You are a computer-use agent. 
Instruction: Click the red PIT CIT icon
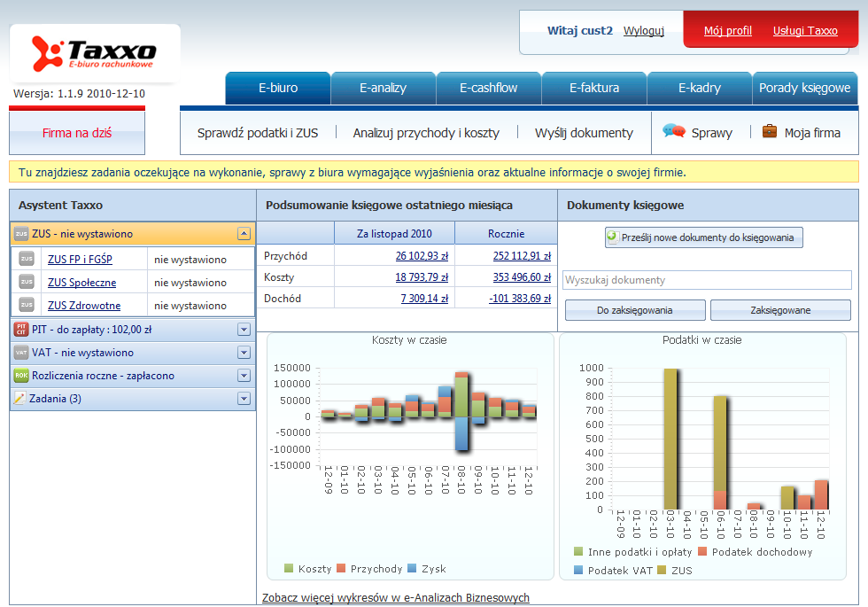click(x=21, y=329)
